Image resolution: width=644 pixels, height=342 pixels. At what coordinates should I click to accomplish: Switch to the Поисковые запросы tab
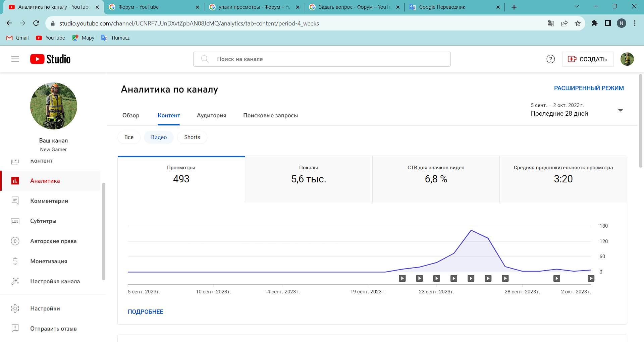(x=270, y=115)
